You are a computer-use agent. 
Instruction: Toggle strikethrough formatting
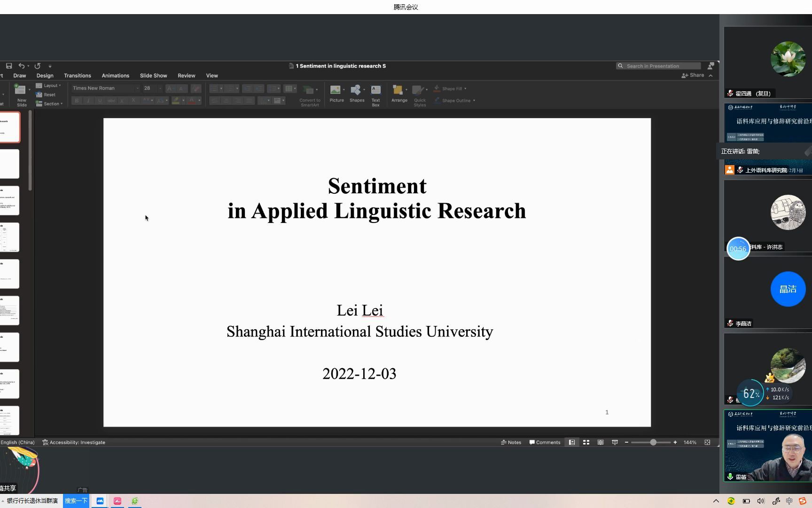click(111, 101)
